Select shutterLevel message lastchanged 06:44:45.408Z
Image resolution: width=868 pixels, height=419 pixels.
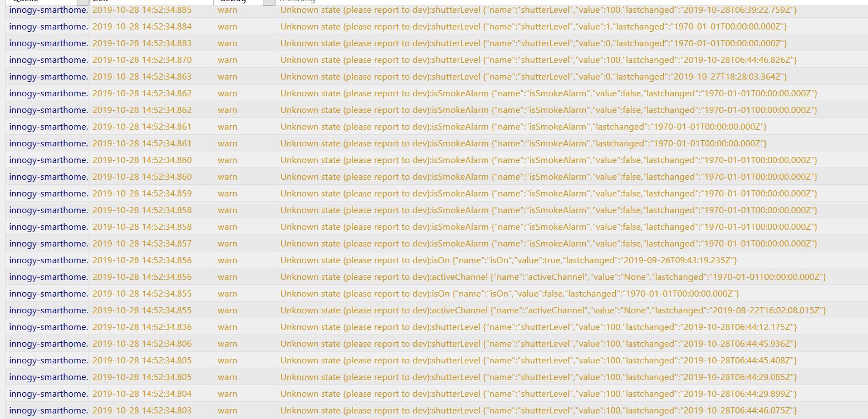point(538,361)
